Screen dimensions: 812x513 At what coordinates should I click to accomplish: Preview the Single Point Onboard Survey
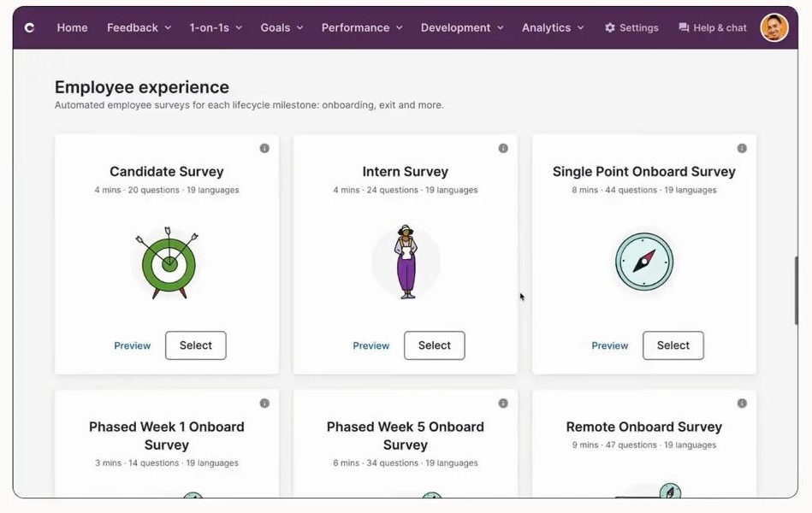(x=609, y=345)
